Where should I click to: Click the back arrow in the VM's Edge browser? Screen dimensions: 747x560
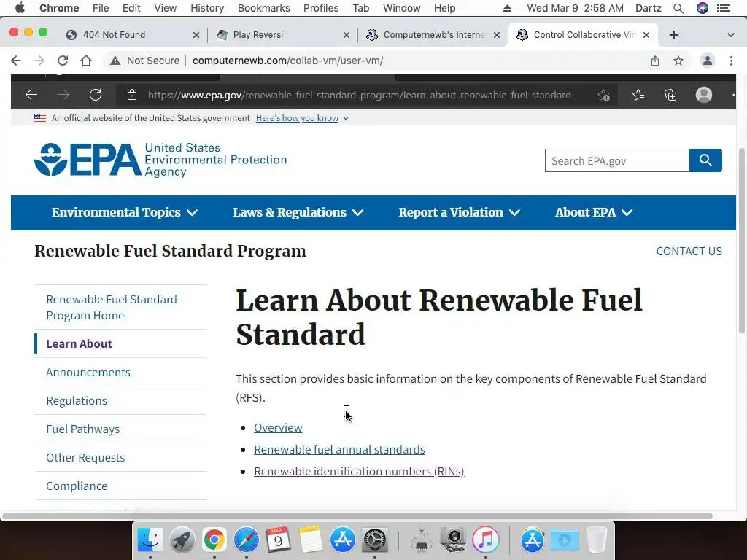(x=31, y=95)
